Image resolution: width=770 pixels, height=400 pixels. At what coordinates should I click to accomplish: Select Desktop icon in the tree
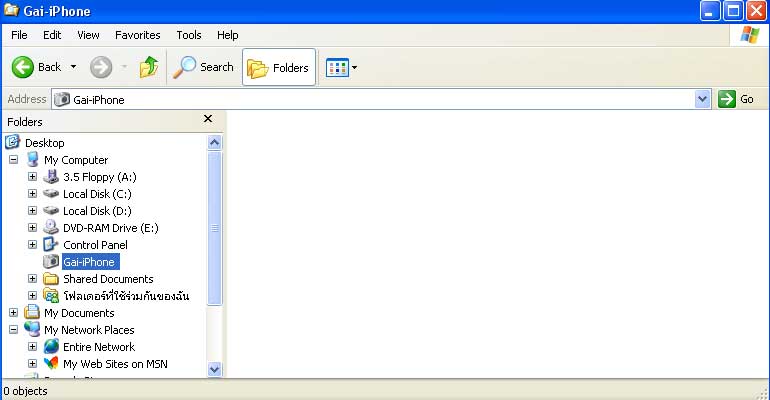tap(13, 142)
